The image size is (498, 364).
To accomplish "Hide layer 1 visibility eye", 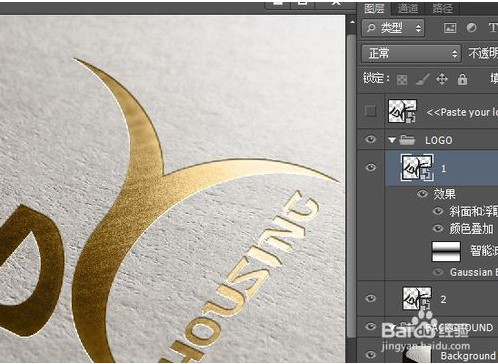I will [370, 167].
